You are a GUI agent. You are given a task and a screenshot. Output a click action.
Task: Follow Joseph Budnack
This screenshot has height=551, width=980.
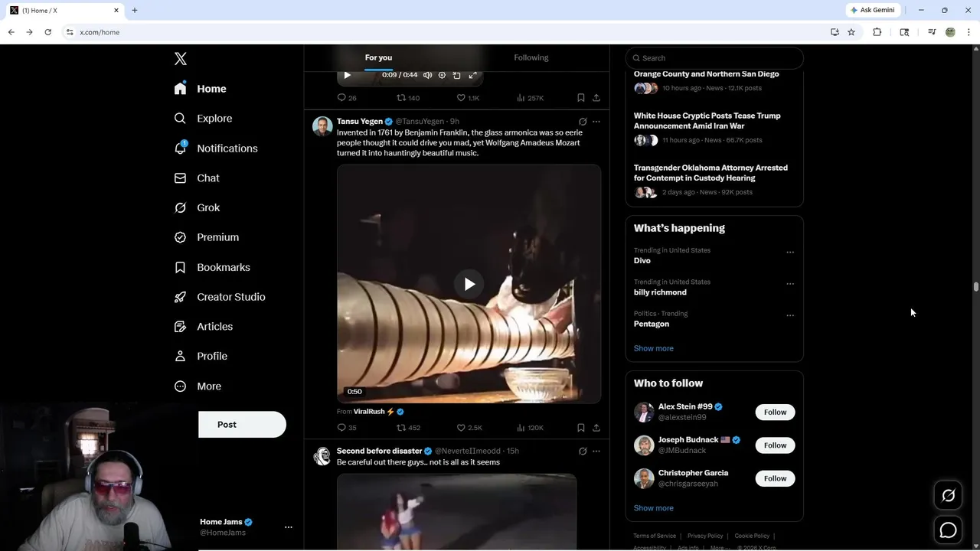tap(775, 445)
